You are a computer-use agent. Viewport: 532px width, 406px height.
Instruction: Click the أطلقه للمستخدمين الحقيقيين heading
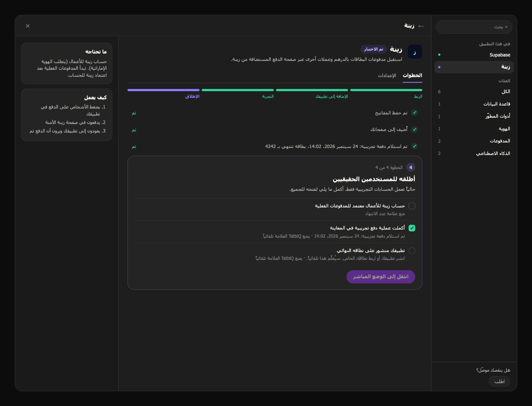(374, 179)
